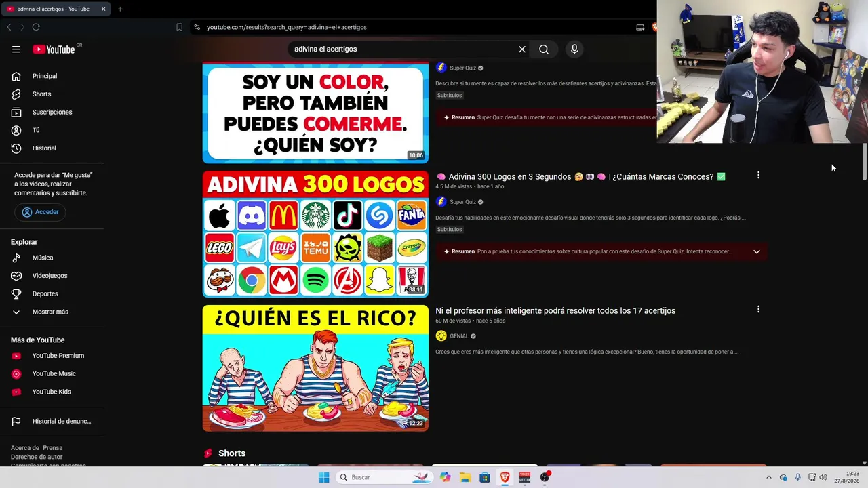Screen dimensions: 868x488
Task: Click the taskbar Buscar search box
Action: coord(384,477)
